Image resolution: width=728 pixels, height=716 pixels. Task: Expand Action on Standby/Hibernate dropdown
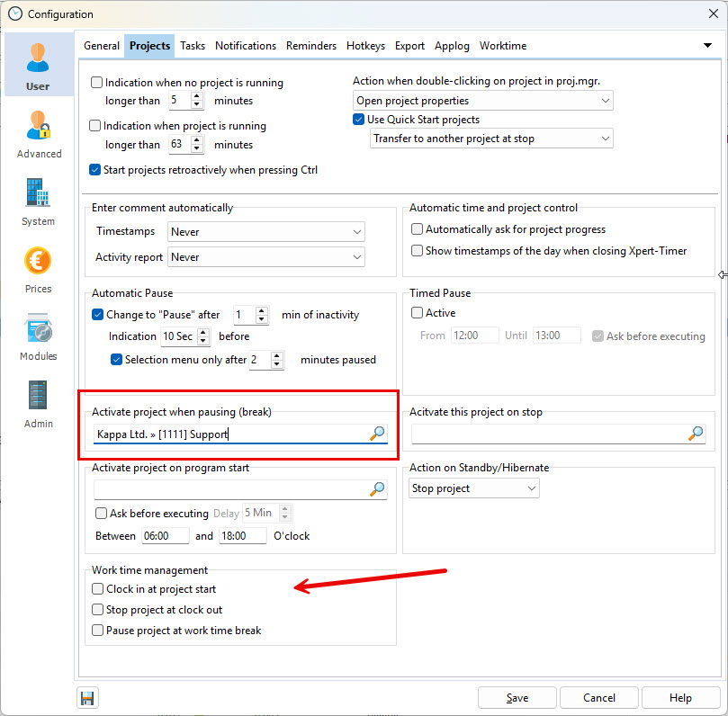pyautogui.click(x=473, y=488)
